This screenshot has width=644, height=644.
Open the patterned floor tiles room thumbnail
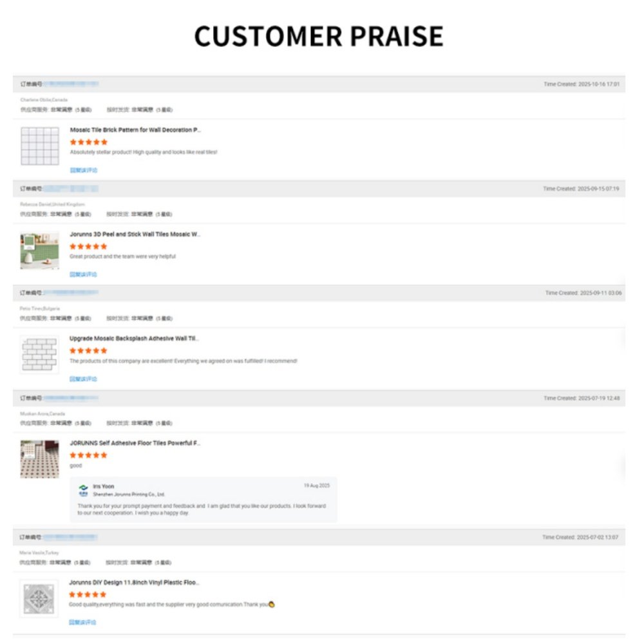coord(39,459)
